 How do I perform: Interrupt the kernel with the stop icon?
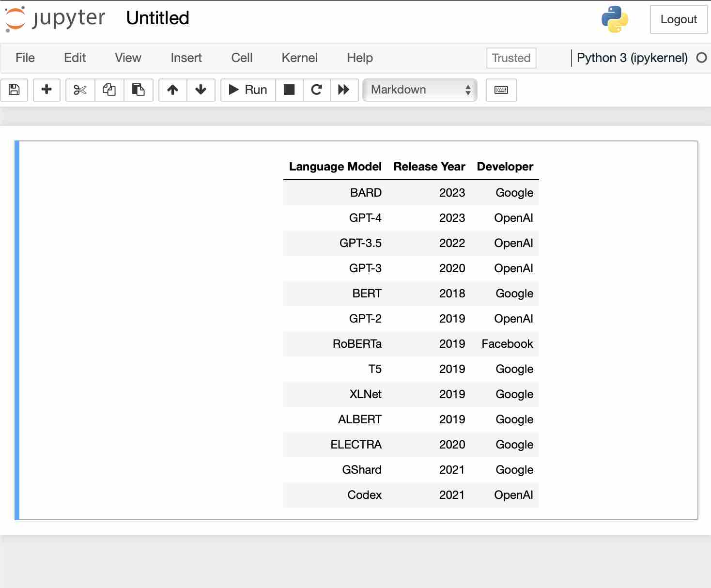pos(289,90)
